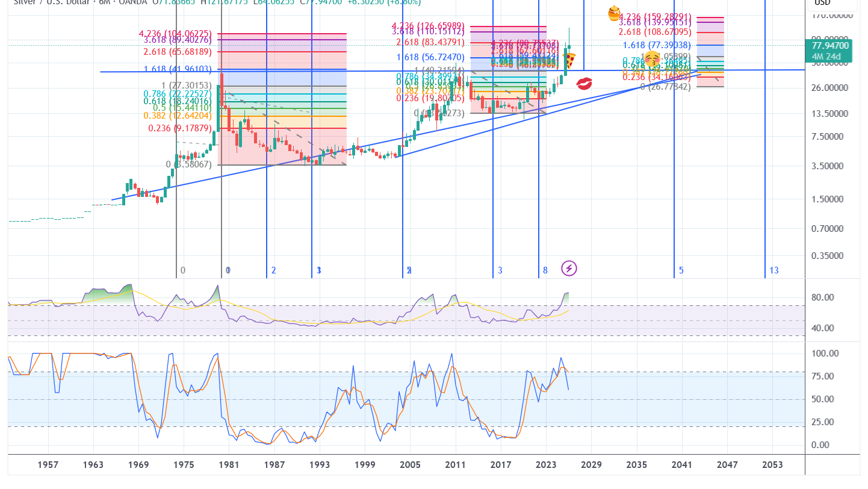Click the 1957 label on time axis
The width and height of the screenshot is (868, 489).
(x=48, y=465)
